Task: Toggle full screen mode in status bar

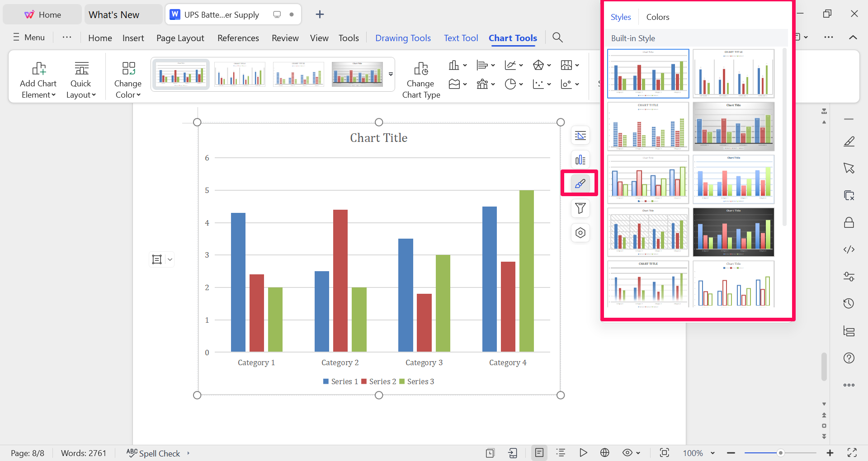Action: click(x=854, y=453)
